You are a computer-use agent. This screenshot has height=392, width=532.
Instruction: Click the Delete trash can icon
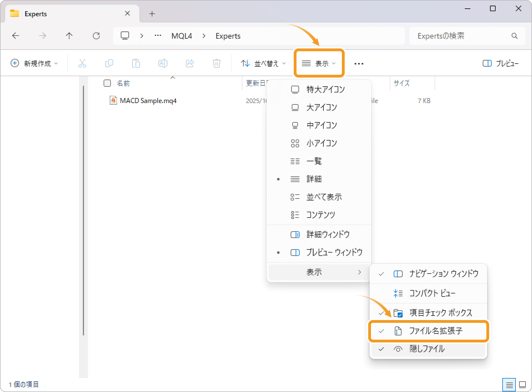[216, 64]
